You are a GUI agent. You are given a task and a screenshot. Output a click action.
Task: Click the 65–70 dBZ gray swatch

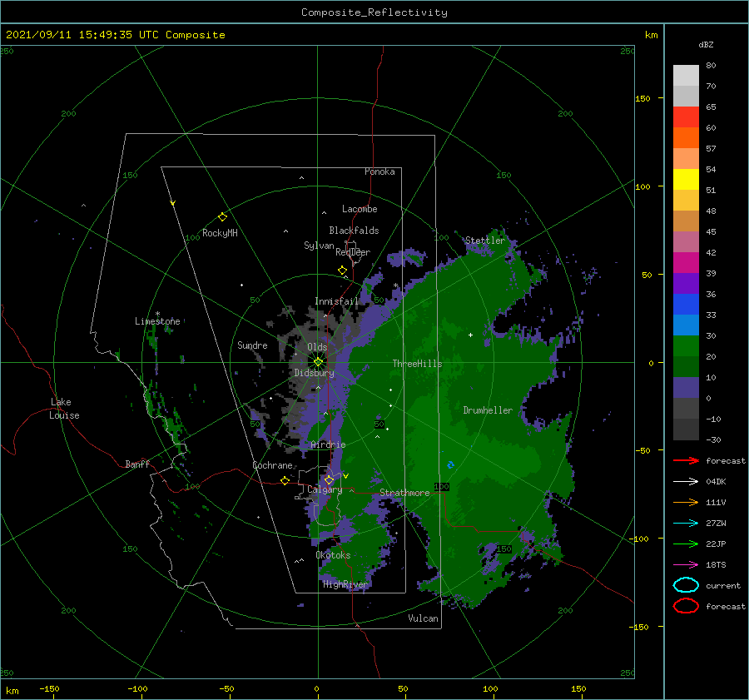(x=686, y=96)
